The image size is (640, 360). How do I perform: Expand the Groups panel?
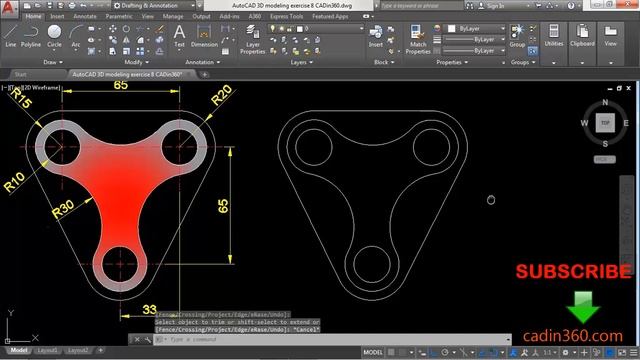tap(523, 62)
